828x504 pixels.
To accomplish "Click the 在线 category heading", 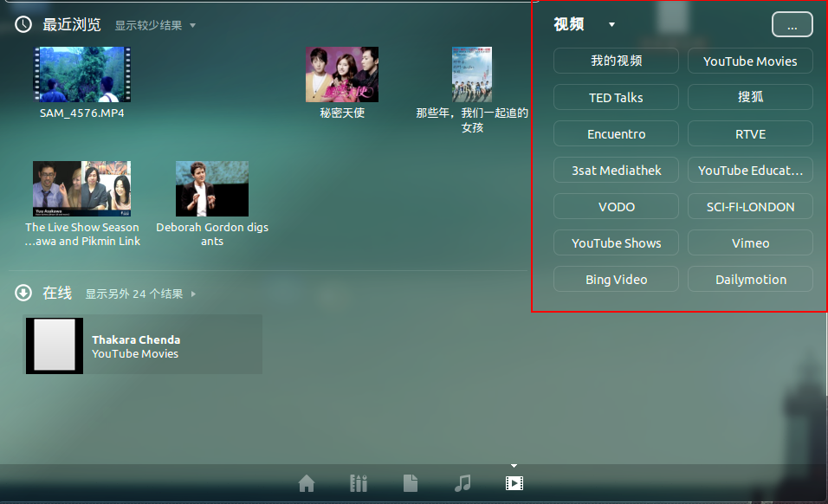I will (57, 293).
